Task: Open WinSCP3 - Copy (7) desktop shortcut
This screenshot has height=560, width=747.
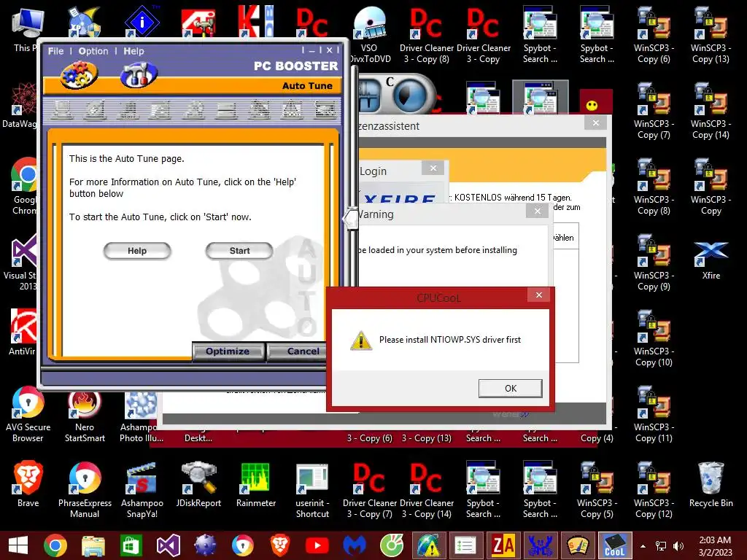Action: click(654, 111)
